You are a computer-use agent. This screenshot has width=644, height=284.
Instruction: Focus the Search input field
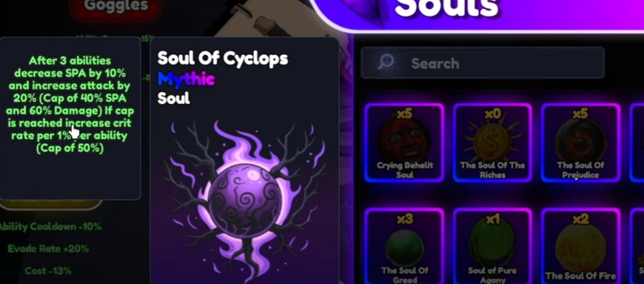tap(482, 63)
